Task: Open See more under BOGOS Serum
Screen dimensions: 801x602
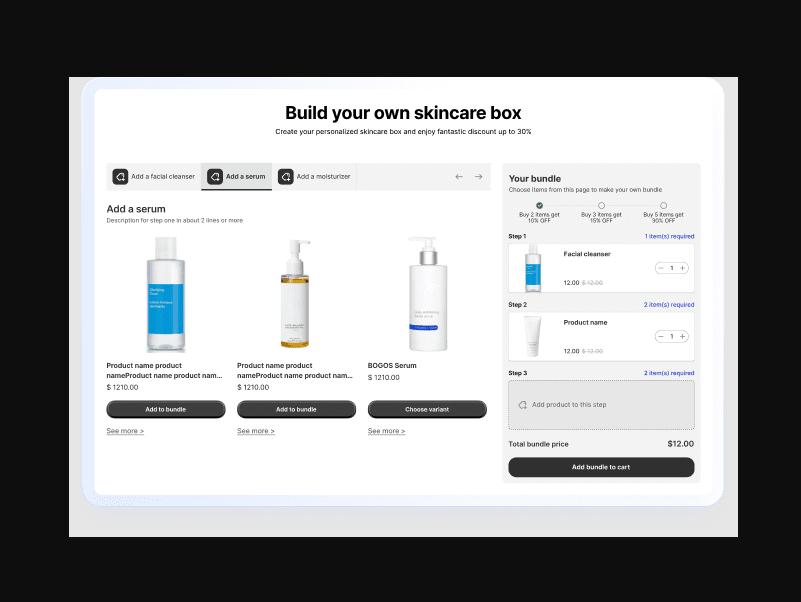Action: (387, 431)
